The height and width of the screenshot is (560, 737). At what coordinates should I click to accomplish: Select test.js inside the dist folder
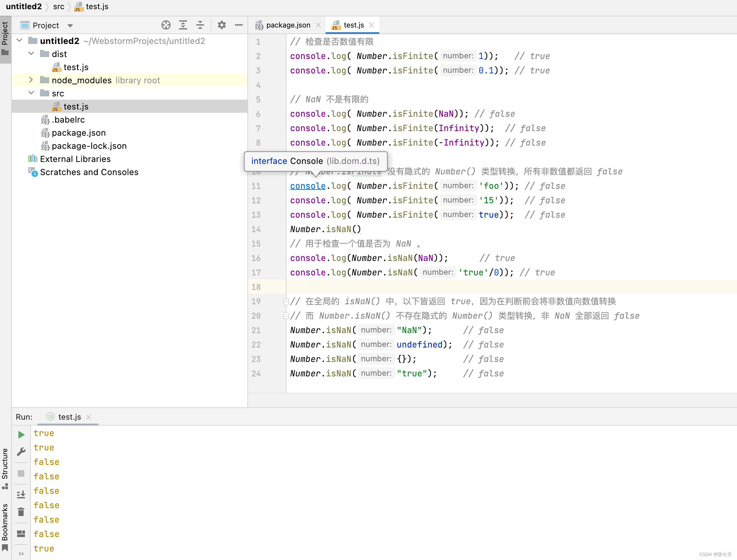pyautogui.click(x=76, y=67)
